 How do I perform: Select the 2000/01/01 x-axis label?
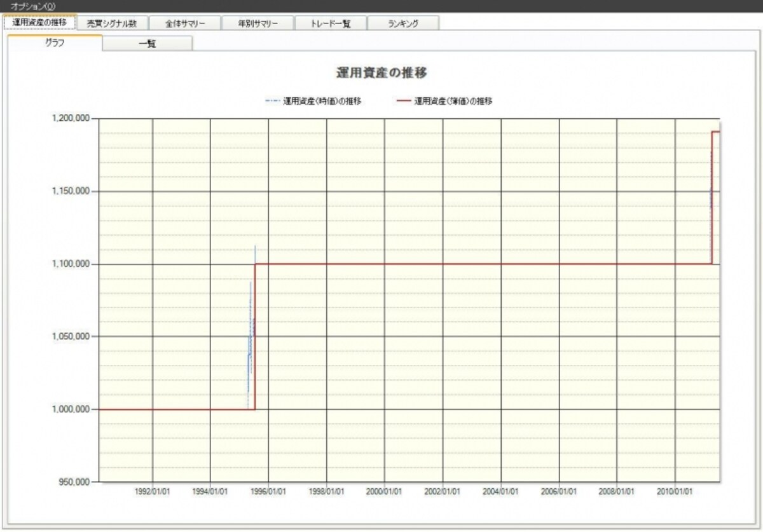pyautogui.click(x=385, y=492)
